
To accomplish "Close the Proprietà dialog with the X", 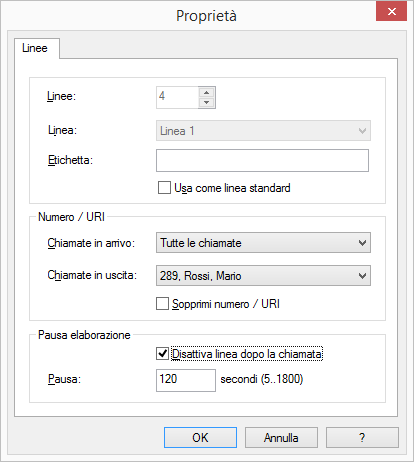I will coord(391,11).
